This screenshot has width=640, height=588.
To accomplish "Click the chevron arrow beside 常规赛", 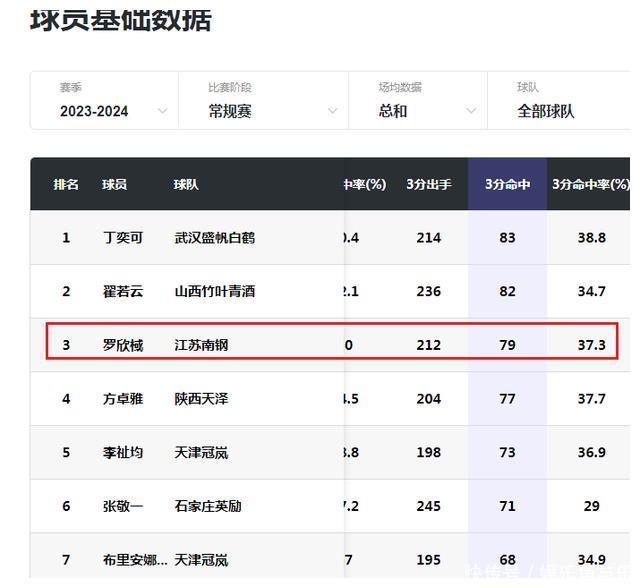I will [334, 111].
